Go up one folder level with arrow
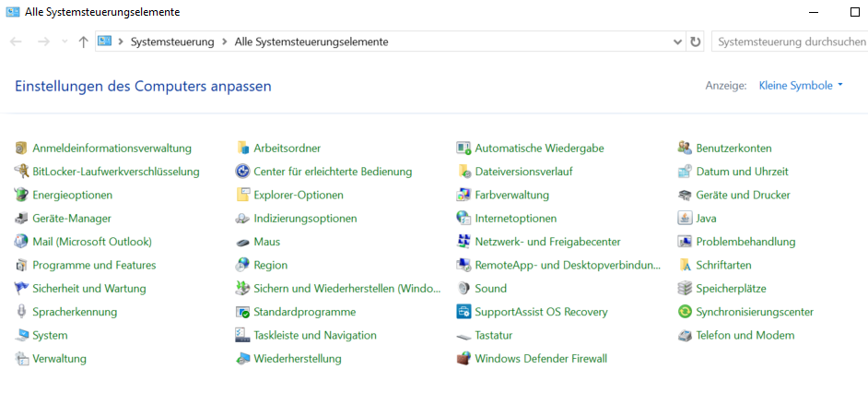This screenshot has width=868, height=393. 84,42
